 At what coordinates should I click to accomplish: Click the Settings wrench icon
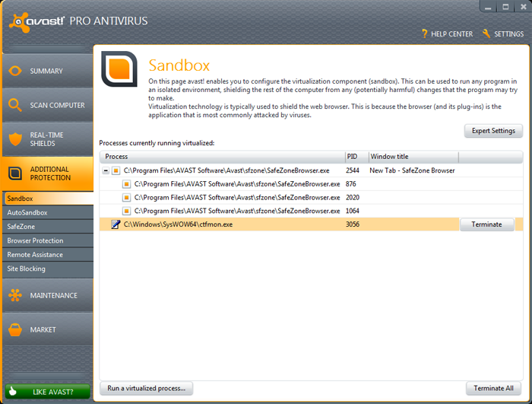[x=486, y=33]
